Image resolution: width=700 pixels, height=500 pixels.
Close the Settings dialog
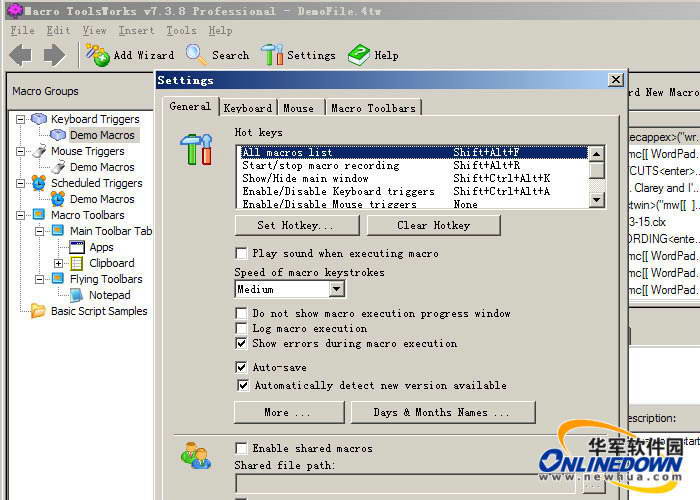[616, 80]
